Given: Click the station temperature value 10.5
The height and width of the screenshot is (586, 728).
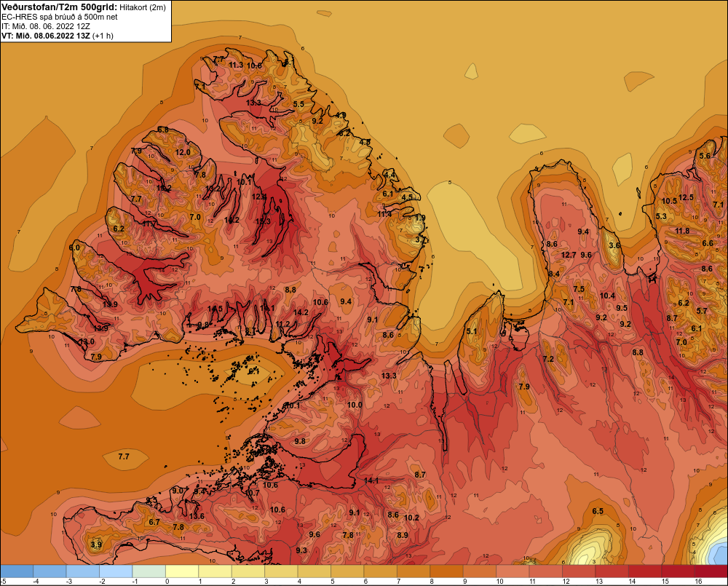Looking at the screenshot, I should tap(670, 201).
